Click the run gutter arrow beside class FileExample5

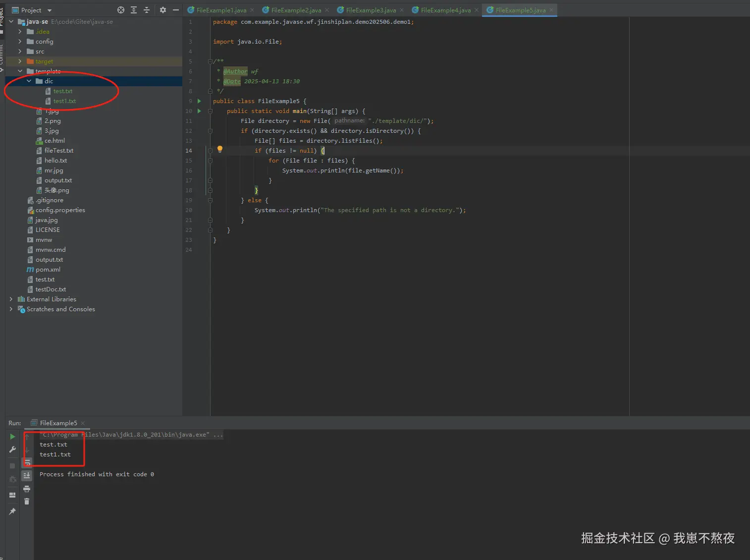click(200, 101)
